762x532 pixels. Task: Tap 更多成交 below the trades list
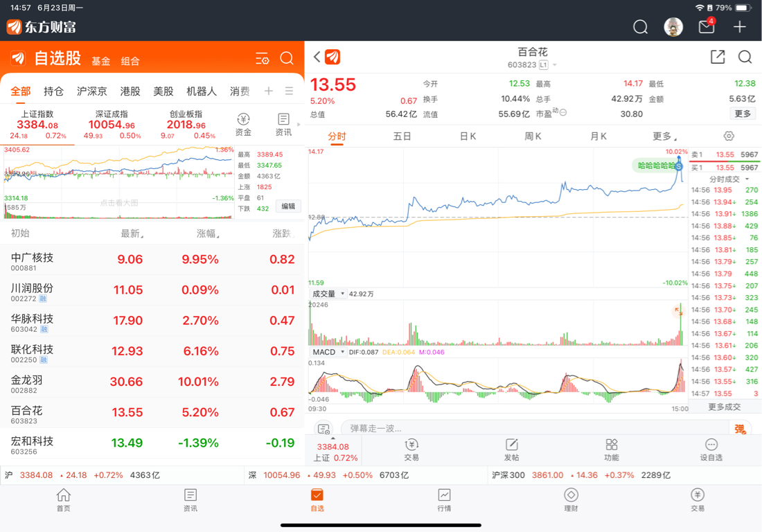724,407
